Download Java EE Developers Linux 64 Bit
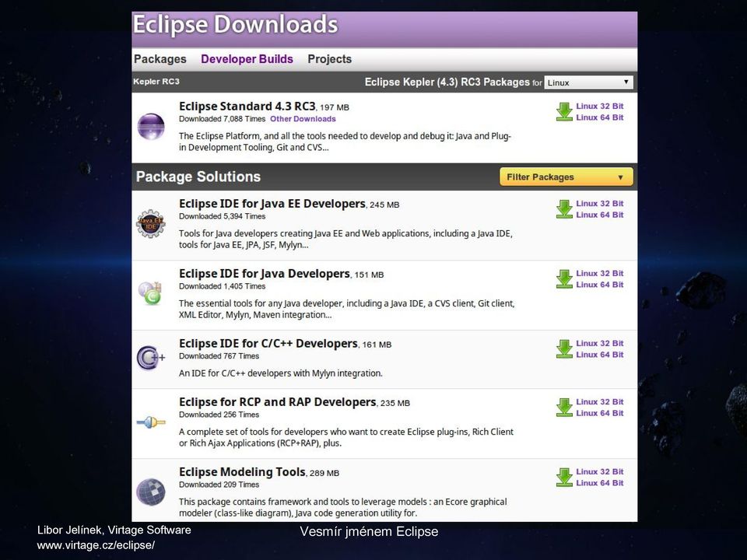 tap(600, 215)
